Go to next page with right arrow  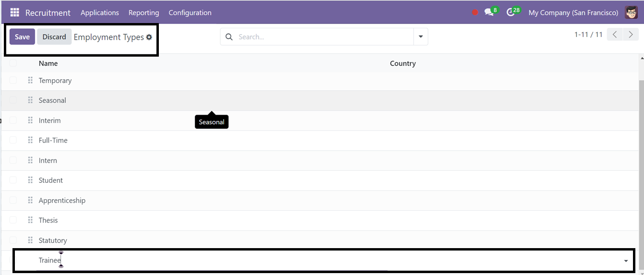[631, 35]
